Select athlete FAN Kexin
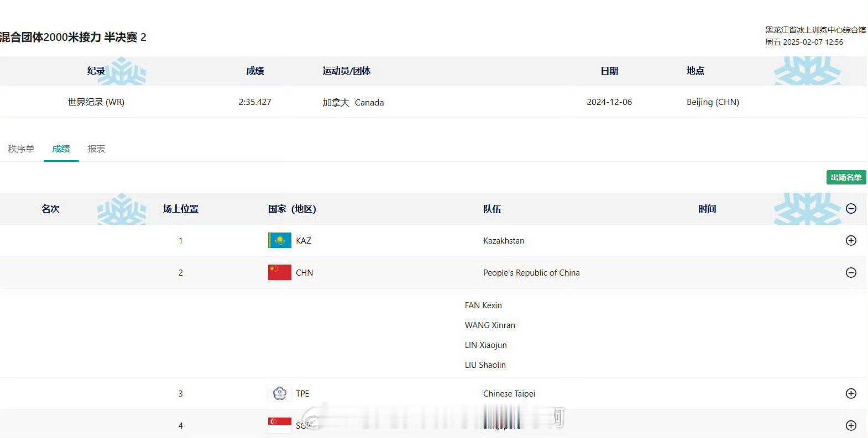The height and width of the screenshot is (438, 868). [483, 305]
